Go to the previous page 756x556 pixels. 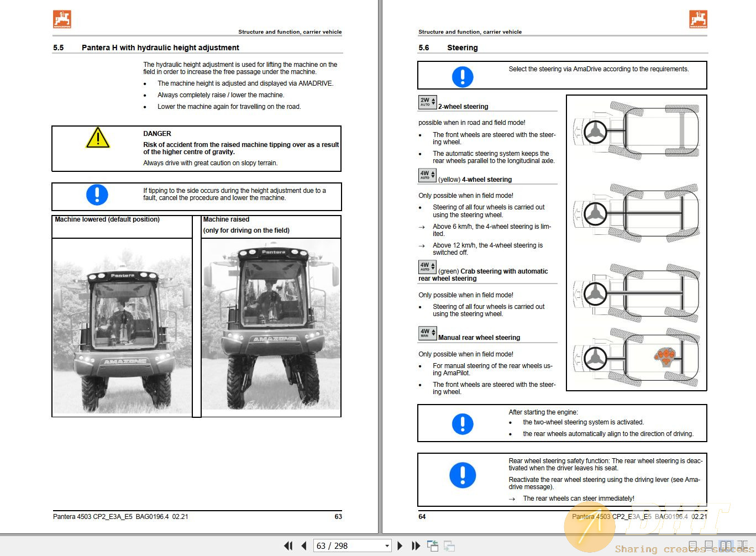(304, 545)
